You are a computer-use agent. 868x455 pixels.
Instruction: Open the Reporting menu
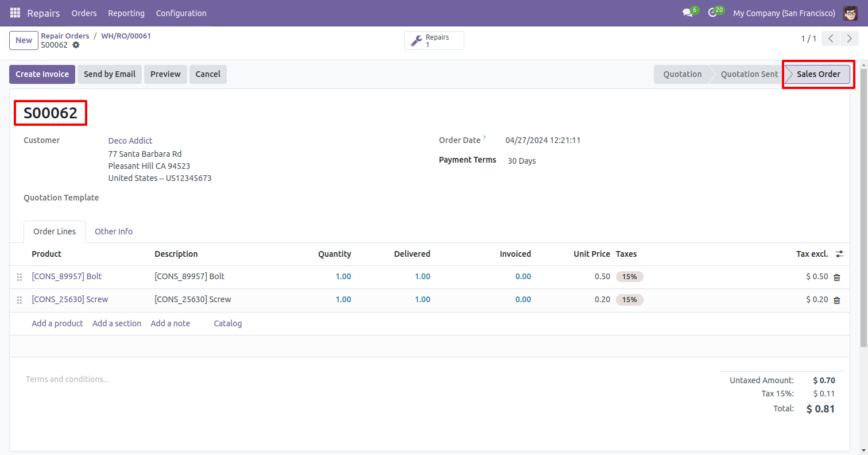click(x=126, y=13)
